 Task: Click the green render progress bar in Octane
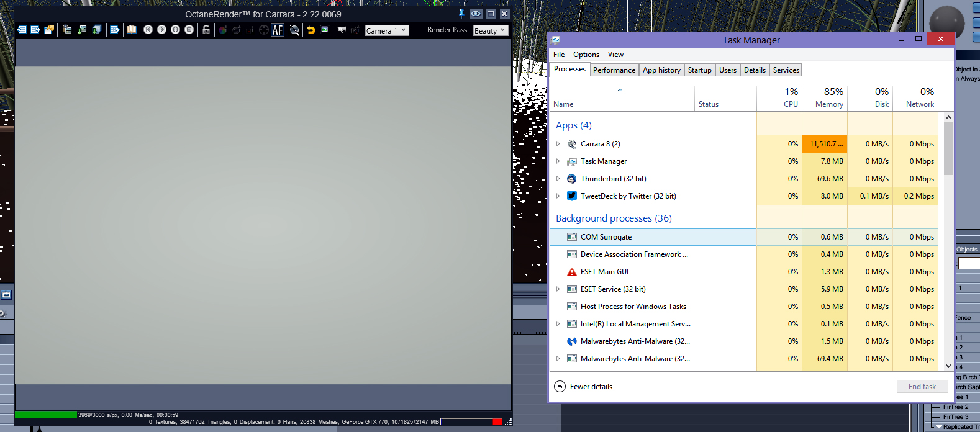coord(45,415)
